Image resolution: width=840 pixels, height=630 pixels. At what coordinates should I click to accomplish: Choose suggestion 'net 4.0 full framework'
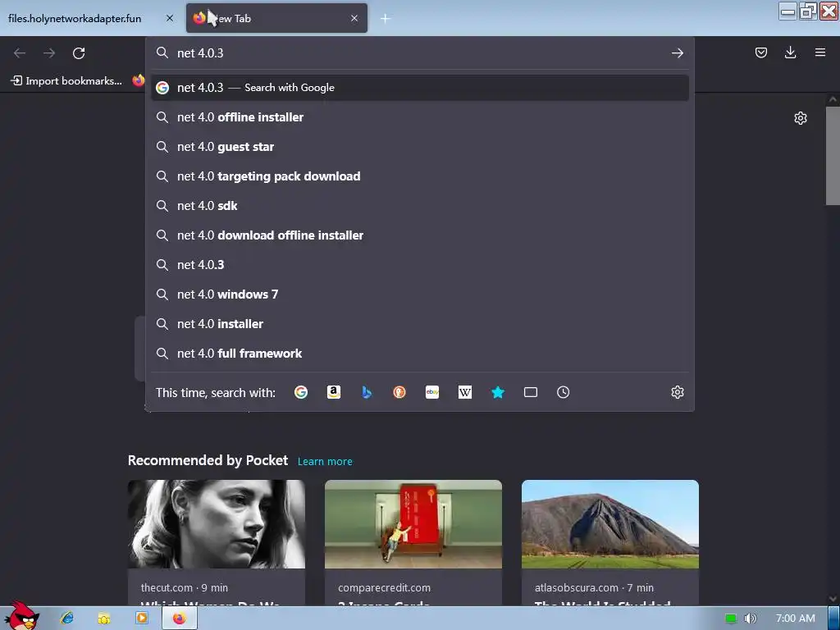[x=420, y=353]
